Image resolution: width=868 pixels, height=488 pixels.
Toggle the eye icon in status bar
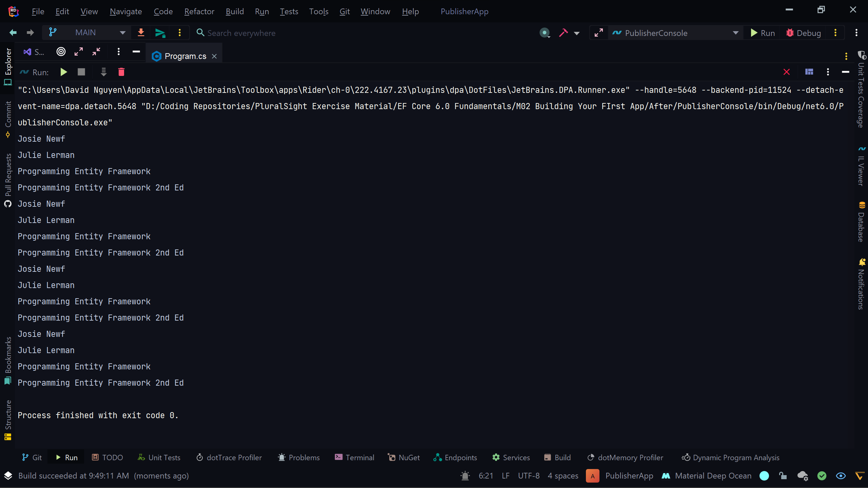841,476
